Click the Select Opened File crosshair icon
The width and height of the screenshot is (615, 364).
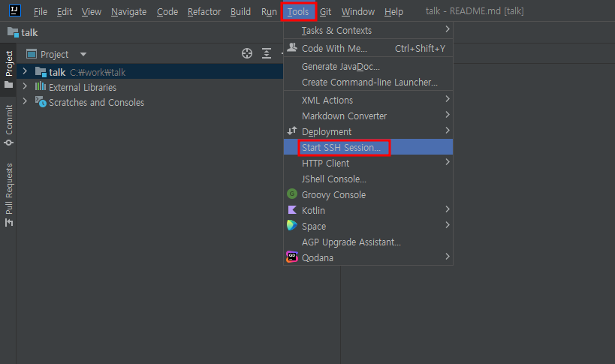pos(247,53)
